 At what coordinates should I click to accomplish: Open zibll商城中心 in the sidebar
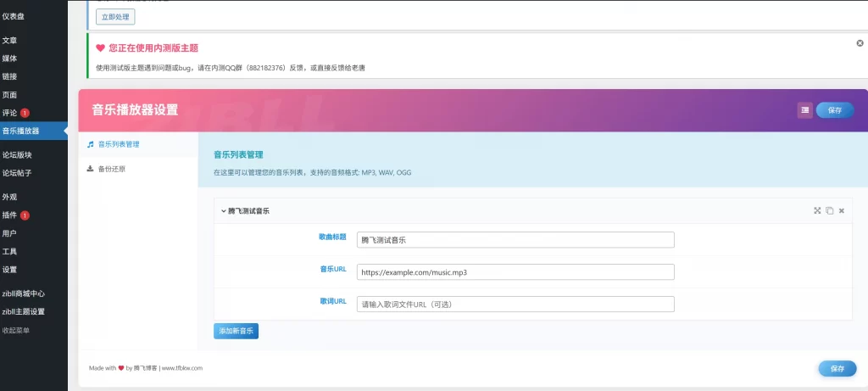click(x=34, y=293)
